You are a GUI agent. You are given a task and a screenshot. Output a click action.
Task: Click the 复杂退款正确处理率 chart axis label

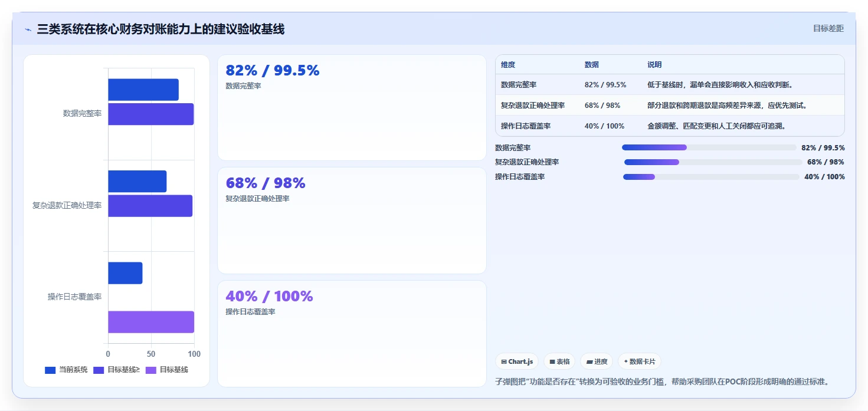click(67, 205)
